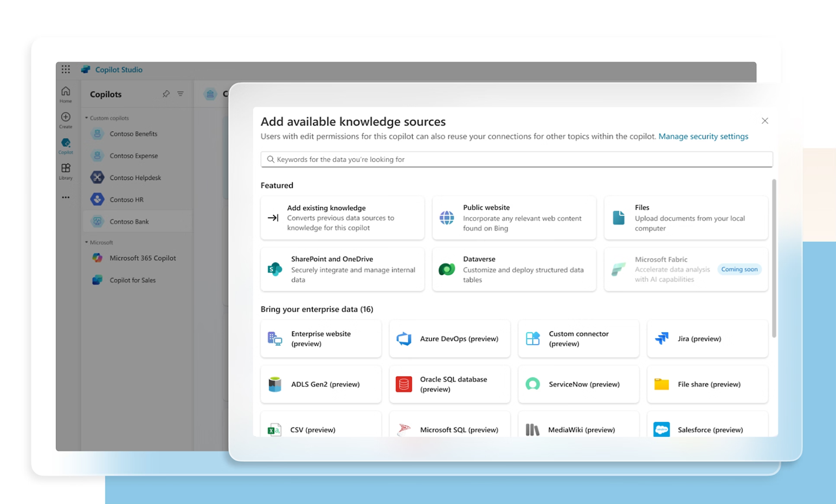Click the Coming soon badge
This screenshot has width=836, height=504.
[739, 269]
